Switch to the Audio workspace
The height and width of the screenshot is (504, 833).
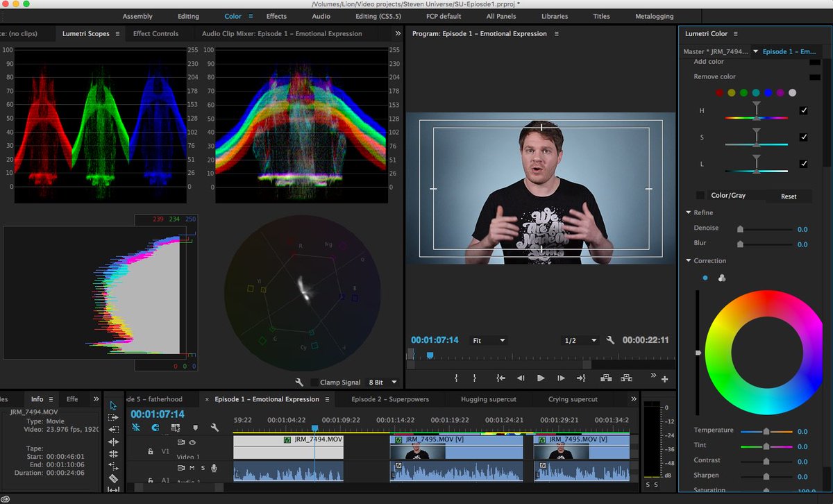point(321,16)
